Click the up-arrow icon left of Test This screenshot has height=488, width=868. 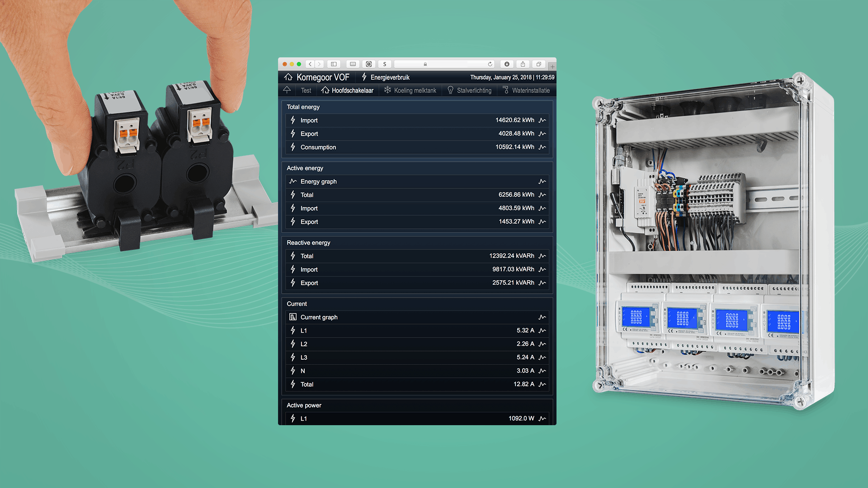pyautogui.click(x=287, y=90)
